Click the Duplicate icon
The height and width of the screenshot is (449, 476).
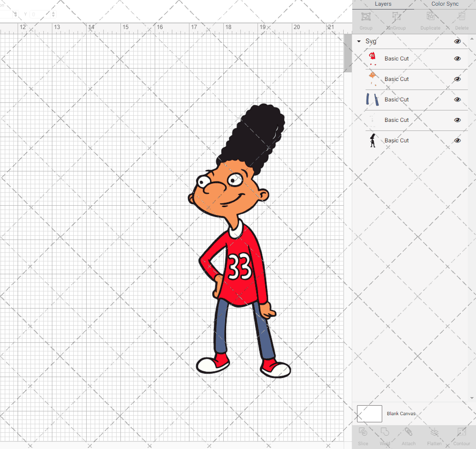tap(430, 16)
